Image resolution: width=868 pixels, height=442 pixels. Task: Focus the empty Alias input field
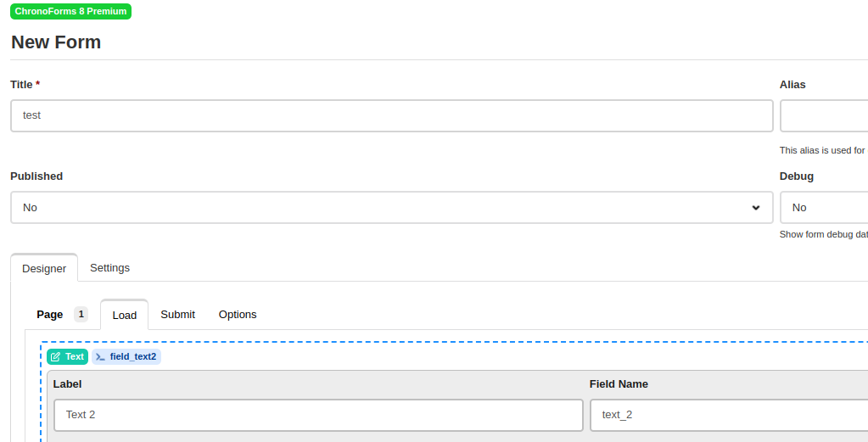[x=824, y=115]
